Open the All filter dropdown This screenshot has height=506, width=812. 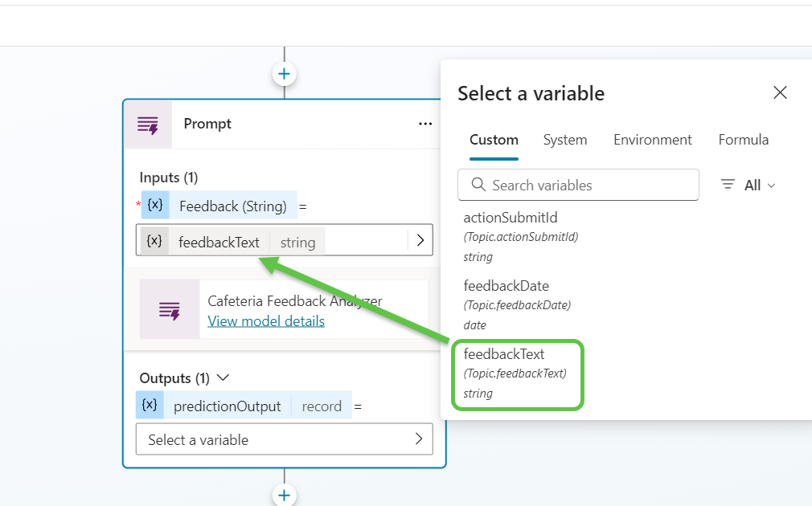(x=748, y=185)
